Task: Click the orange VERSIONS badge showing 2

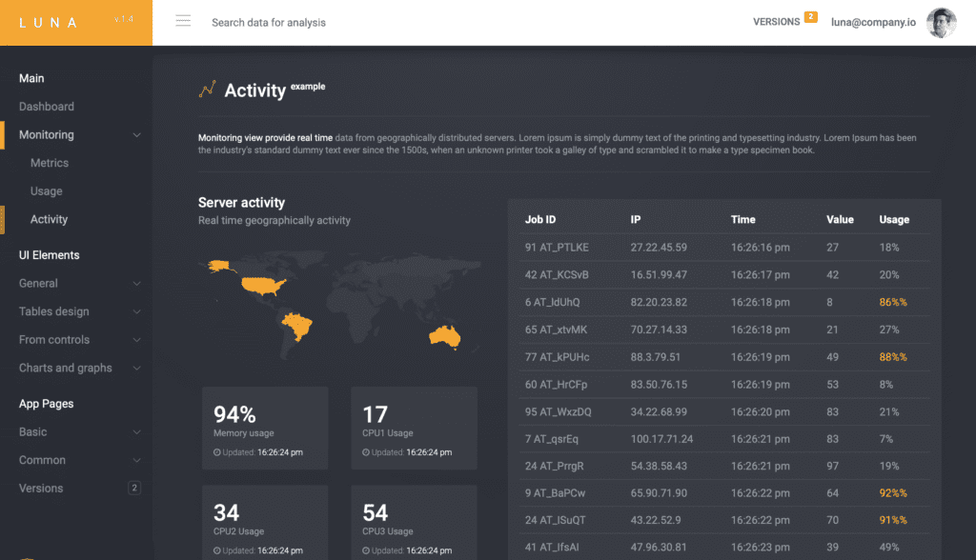Action: tap(810, 17)
